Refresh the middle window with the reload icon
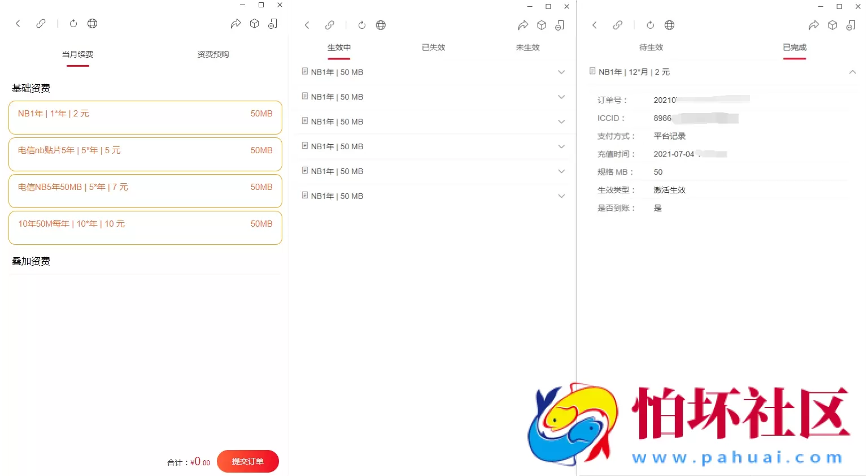The height and width of the screenshot is (476, 868). [361, 25]
